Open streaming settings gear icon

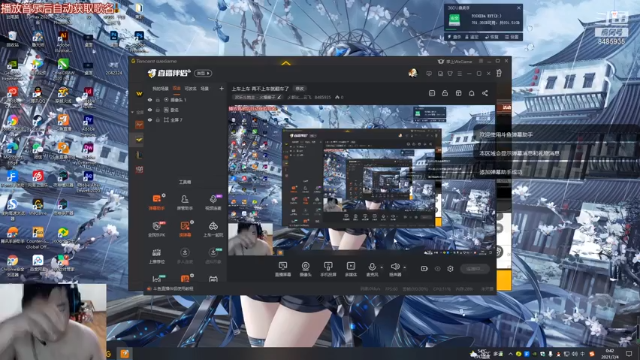coord(450,269)
